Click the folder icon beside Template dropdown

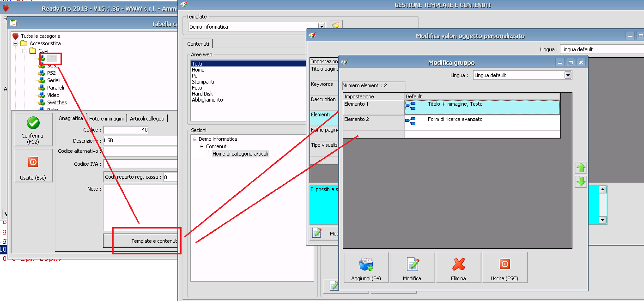click(x=336, y=26)
